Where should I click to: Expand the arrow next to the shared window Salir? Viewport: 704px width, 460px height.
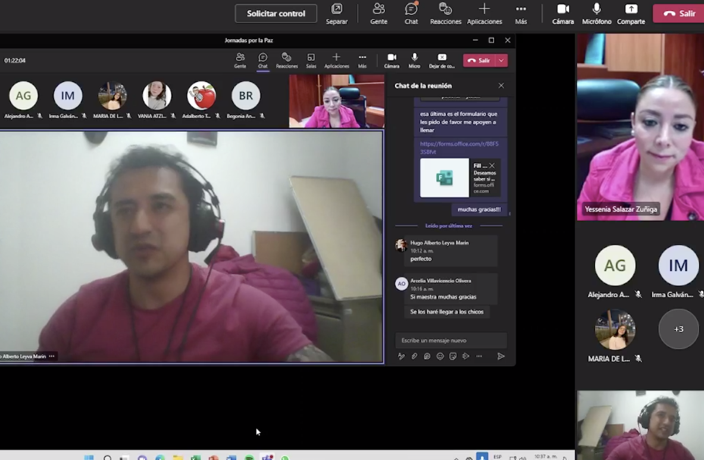pyautogui.click(x=502, y=61)
